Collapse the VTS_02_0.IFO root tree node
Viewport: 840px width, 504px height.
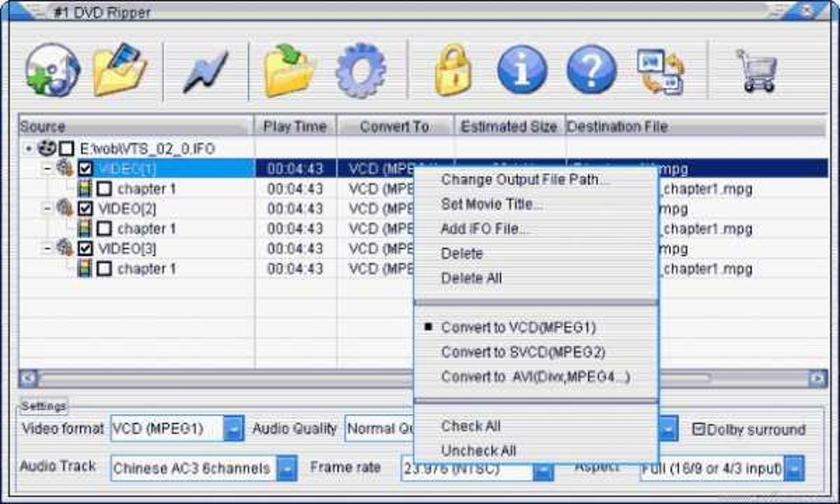tap(28, 148)
